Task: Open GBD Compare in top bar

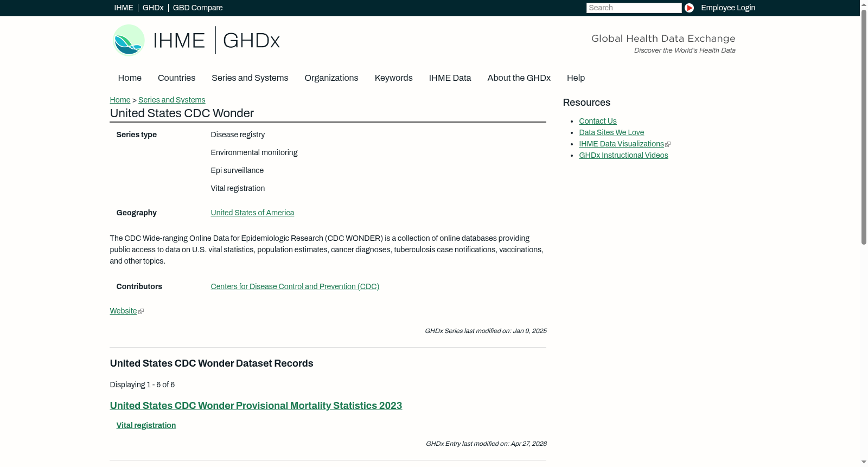Action: click(197, 8)
